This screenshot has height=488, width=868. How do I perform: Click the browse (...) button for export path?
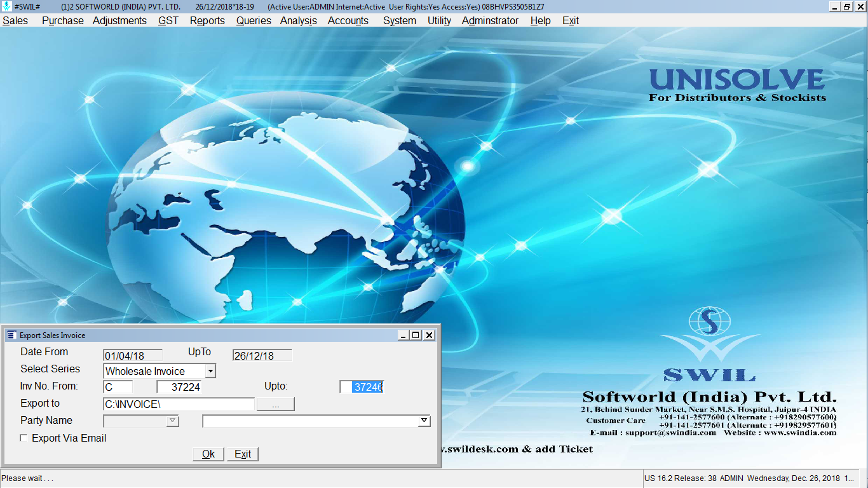click(x=275, y=404)
